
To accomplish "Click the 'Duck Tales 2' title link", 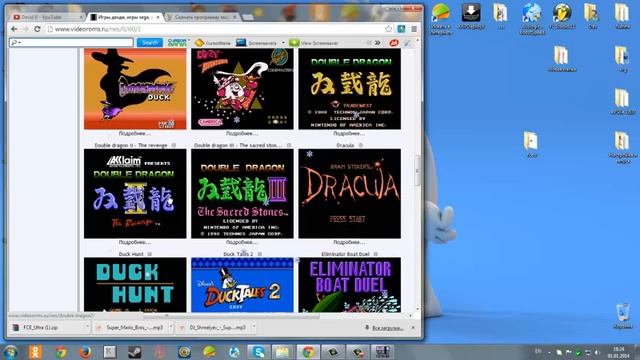I will [238, 254].
